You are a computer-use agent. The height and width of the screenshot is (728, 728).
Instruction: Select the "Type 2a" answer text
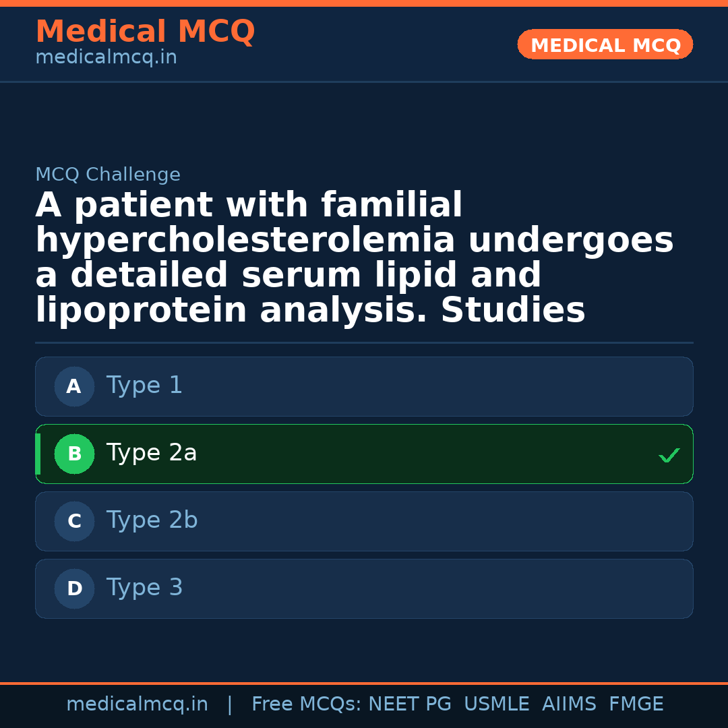(152, 453)
